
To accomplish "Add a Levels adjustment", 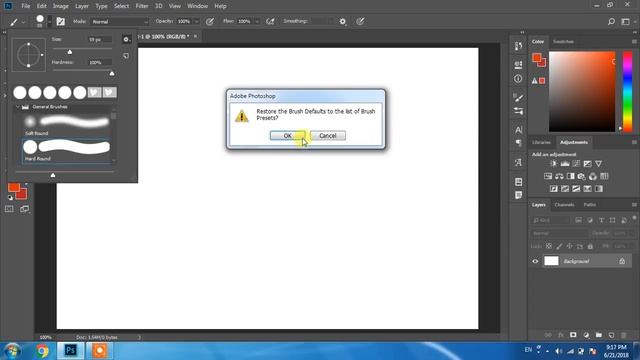I will click(x=565, y=164).
